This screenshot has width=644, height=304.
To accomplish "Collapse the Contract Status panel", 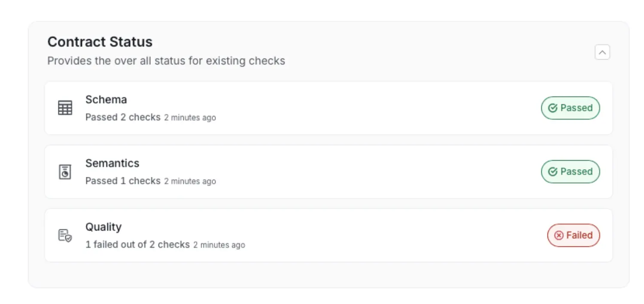I will point(602,52).
